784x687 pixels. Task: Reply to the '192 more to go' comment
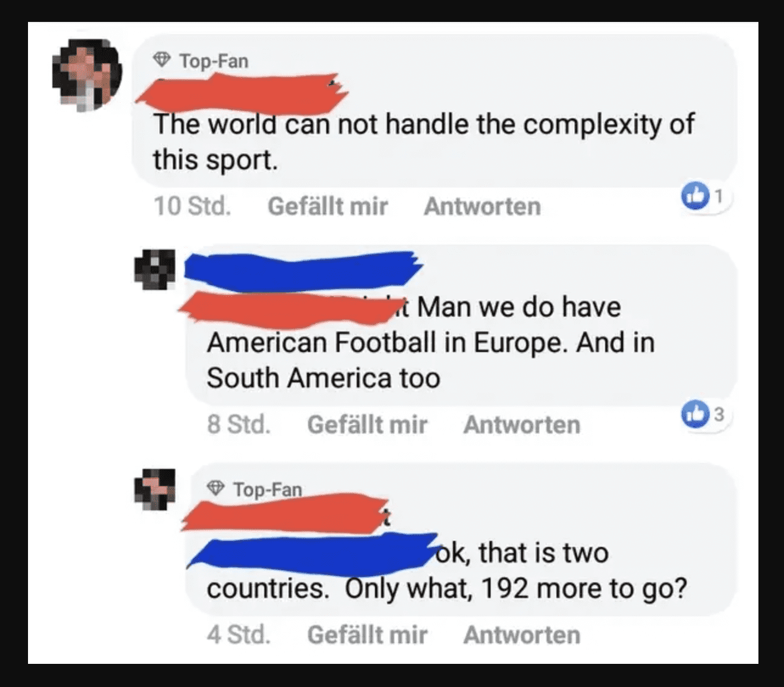tap(522, 635)
